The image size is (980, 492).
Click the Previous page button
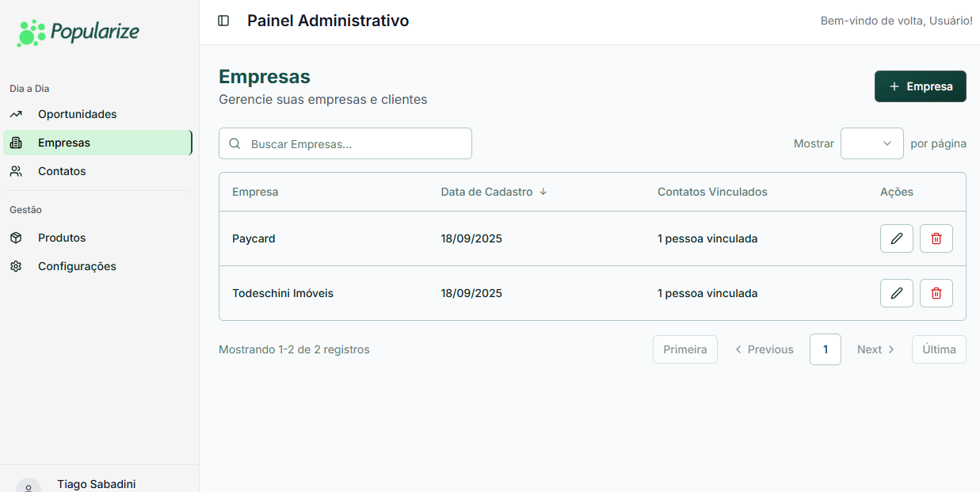click(x=764, y=349)
